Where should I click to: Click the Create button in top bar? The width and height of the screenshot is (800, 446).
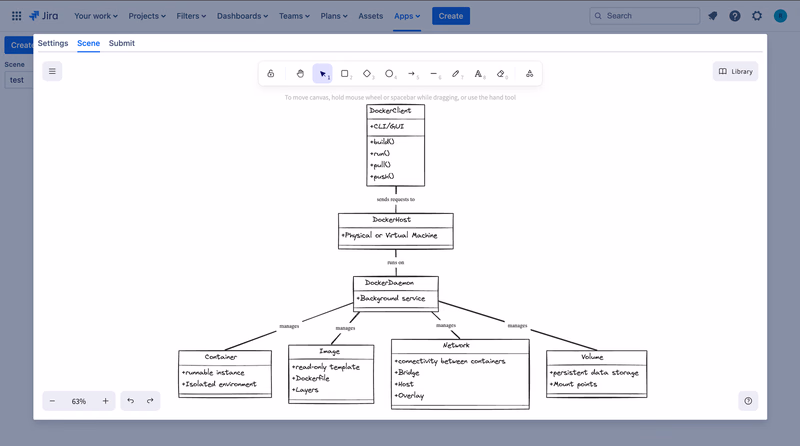click(x=451, y=16)
